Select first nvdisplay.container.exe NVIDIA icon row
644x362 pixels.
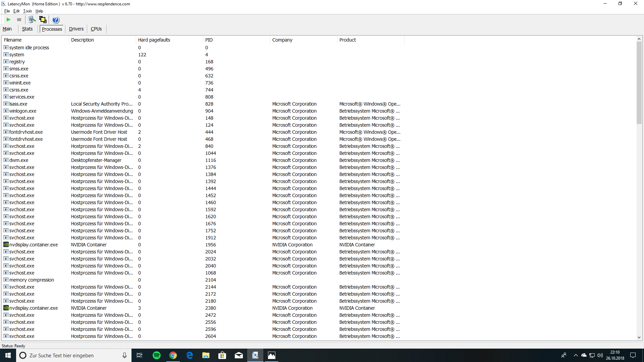pos(33,245)
